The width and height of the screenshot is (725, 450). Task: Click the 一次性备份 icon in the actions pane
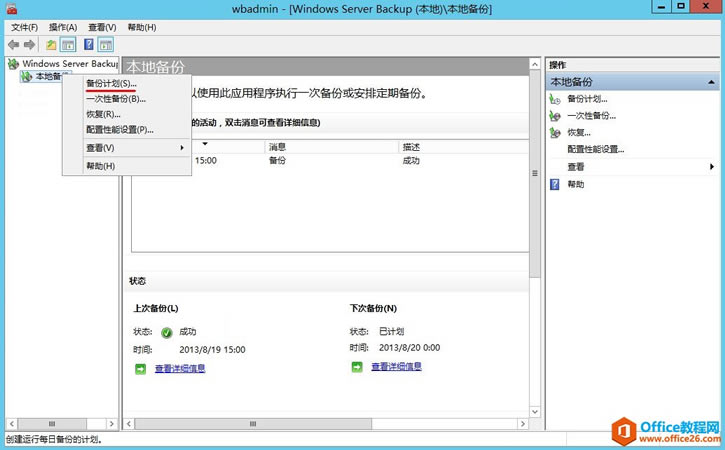(555, 116)
